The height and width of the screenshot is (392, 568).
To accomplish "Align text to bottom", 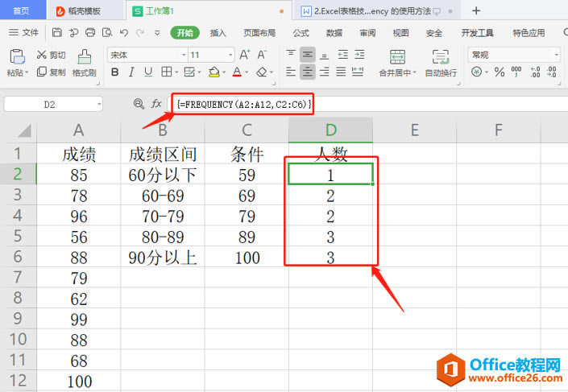I will 325,55.
